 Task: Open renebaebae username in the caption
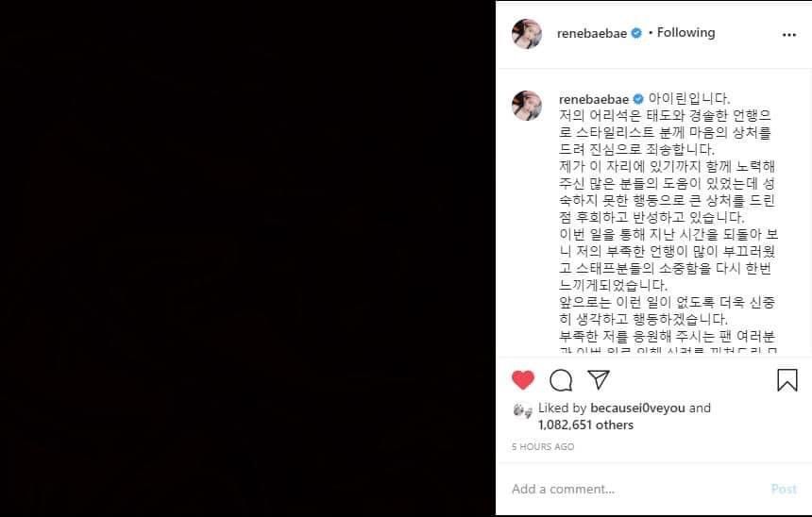[x=594, y=99]
